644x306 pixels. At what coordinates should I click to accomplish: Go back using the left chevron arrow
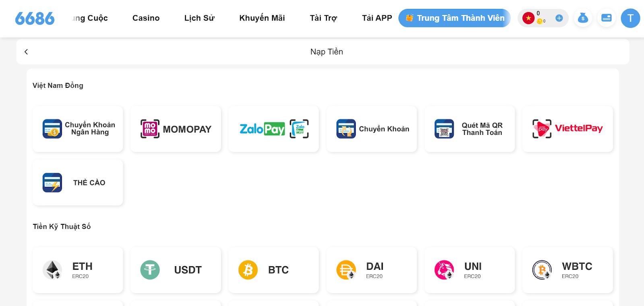(x=26, y=52)
